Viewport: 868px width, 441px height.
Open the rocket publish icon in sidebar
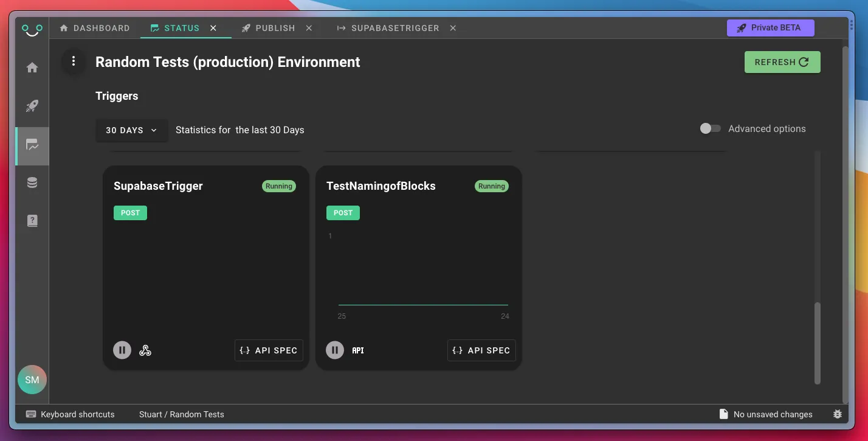pos(32,106)
